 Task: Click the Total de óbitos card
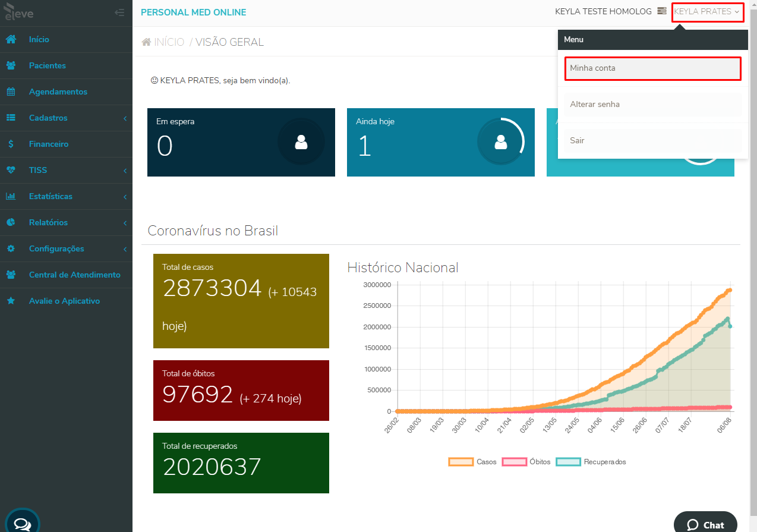pyautogui.click(x=241, y=391)
